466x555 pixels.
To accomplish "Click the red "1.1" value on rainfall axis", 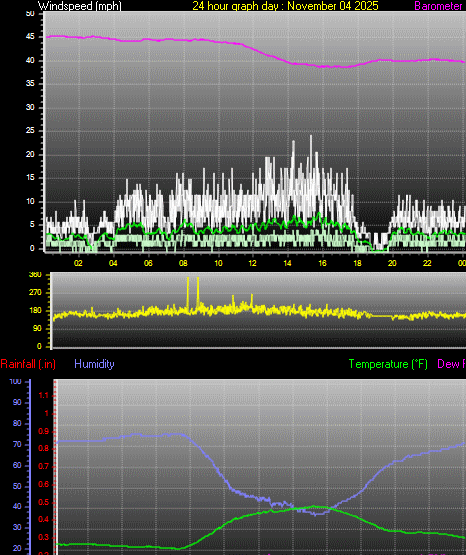I will coord(44,396).
